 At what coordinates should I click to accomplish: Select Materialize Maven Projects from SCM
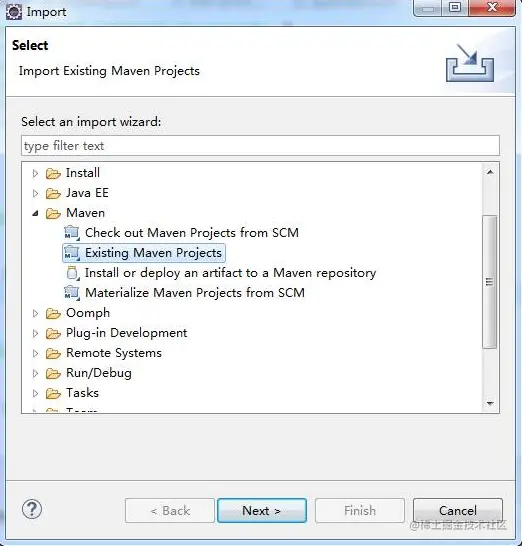195,293
